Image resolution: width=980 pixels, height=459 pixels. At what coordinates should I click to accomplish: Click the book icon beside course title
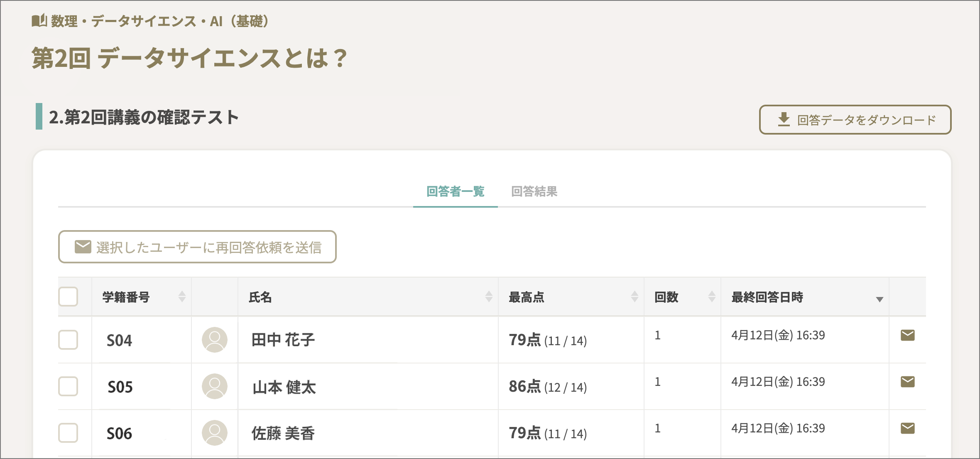[39, 20]
